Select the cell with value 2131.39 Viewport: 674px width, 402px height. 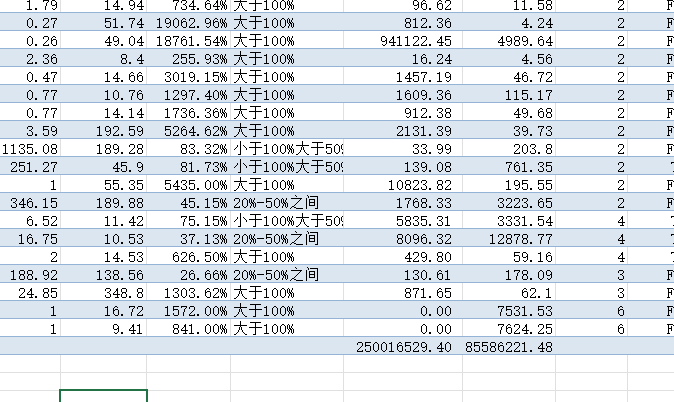tap(403, 131)
